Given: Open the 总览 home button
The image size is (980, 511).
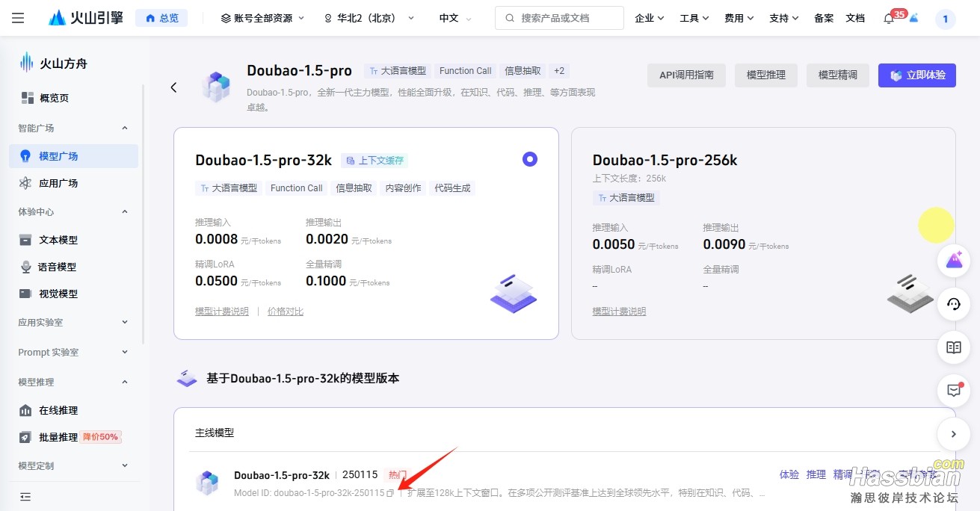Looking at the screenshot, I should click(x=161, y=18).
